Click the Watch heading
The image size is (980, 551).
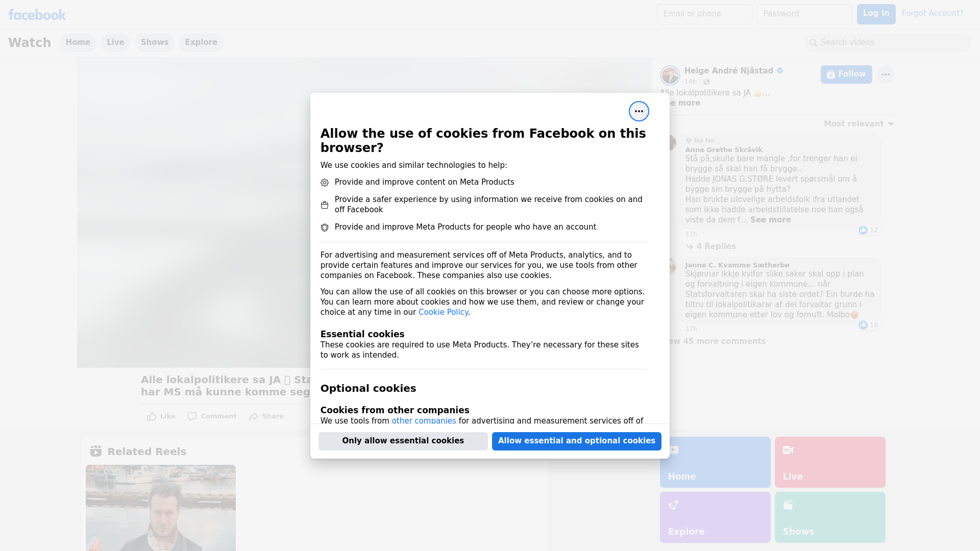(x=30, y=42)
